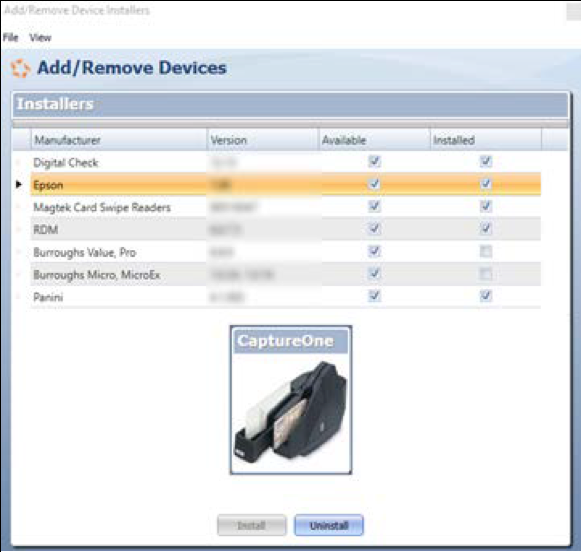Select the Digital Check row

[286, 162]
